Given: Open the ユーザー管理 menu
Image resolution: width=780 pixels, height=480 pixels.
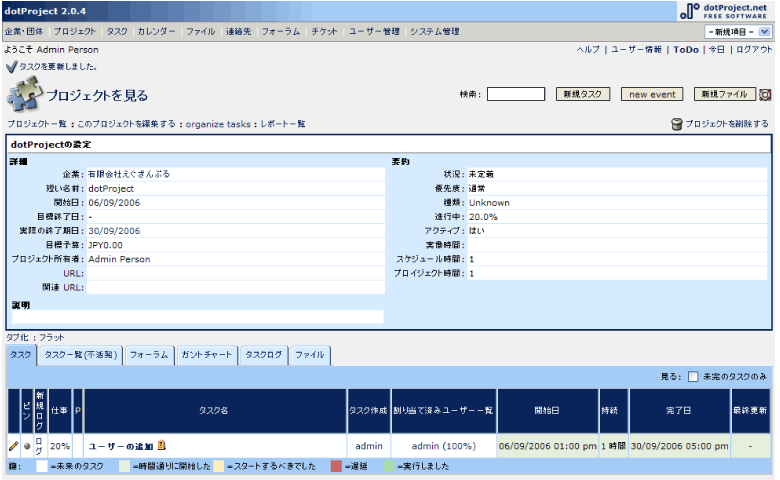Looking at the screenshot, I should pyautogui.click(x=374, y=31).
